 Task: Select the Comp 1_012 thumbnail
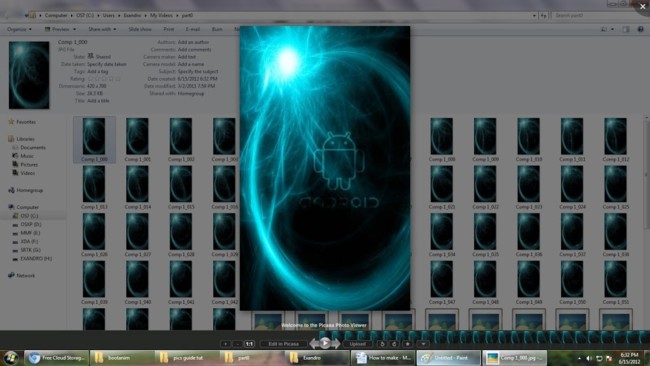[x=616, y=140]
